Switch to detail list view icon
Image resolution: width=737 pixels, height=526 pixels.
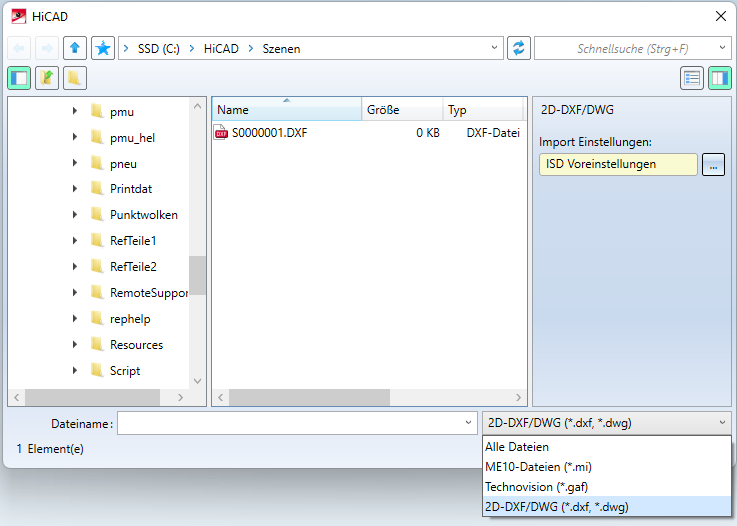(x=692, y=78)
